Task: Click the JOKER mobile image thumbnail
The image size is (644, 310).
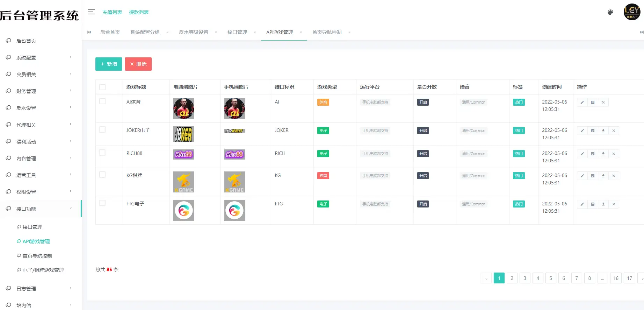Action: (234, 131)
